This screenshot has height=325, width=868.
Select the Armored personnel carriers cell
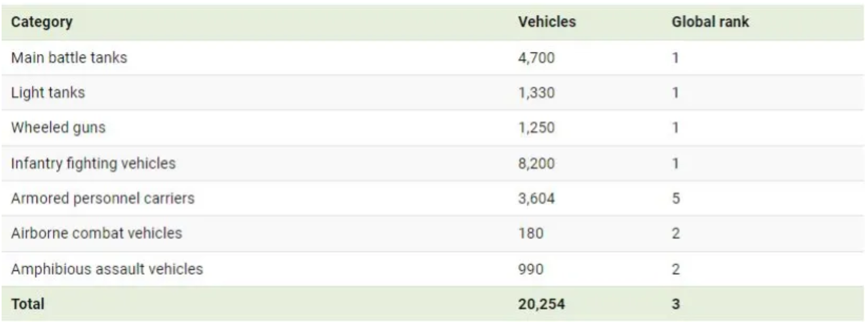pyautogui.click(x=103, y=198)
